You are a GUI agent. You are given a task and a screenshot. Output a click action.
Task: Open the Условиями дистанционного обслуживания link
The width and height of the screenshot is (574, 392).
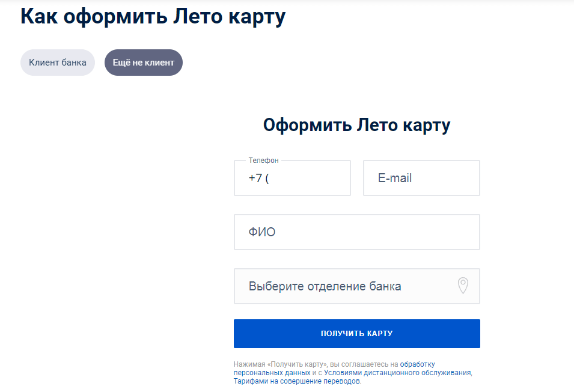point(397,373)
